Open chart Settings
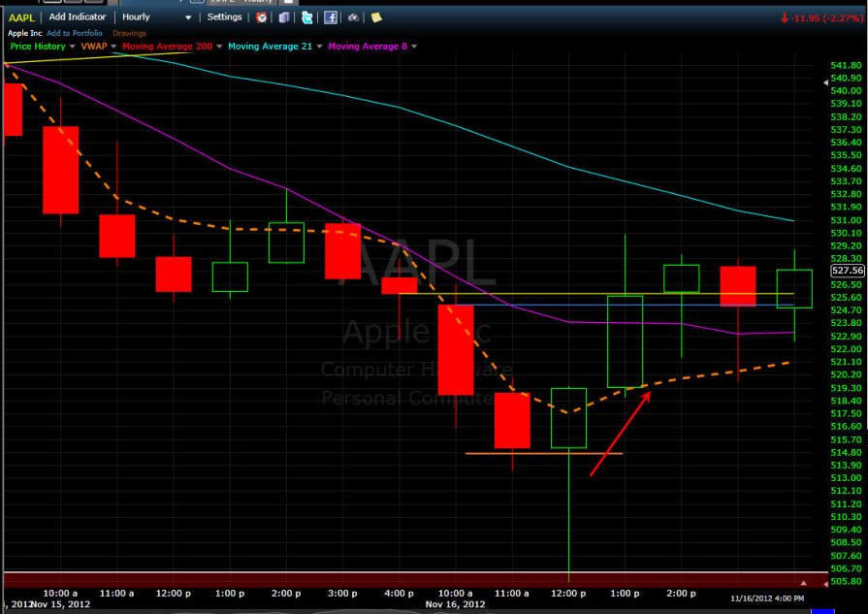This screenshot has width=868, height=614. tap(224, 17)
